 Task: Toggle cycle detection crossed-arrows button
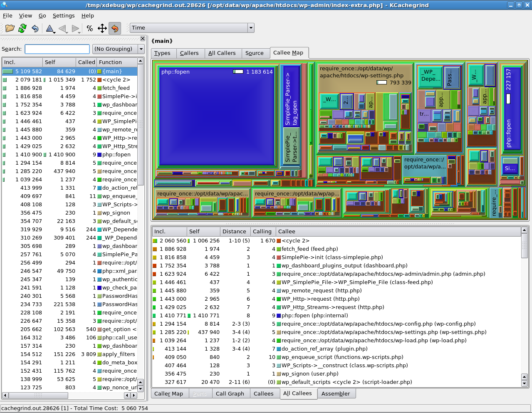tap(102, 28)
